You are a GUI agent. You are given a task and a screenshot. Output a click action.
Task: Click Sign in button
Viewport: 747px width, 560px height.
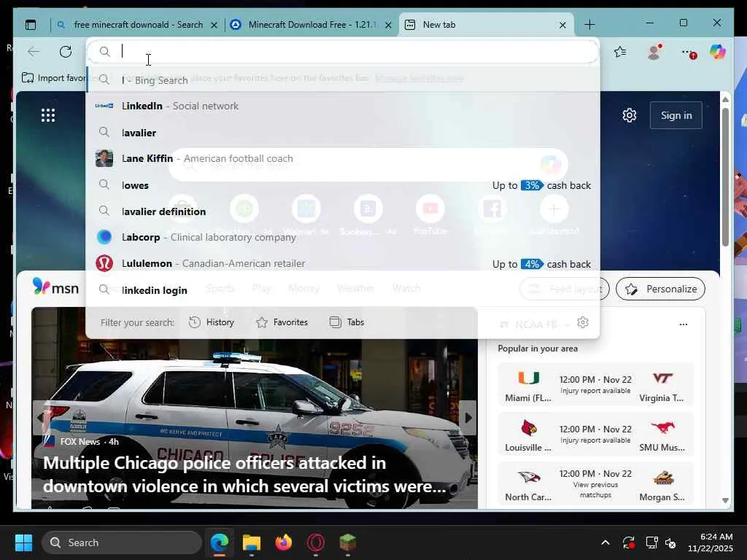point(676,115)
